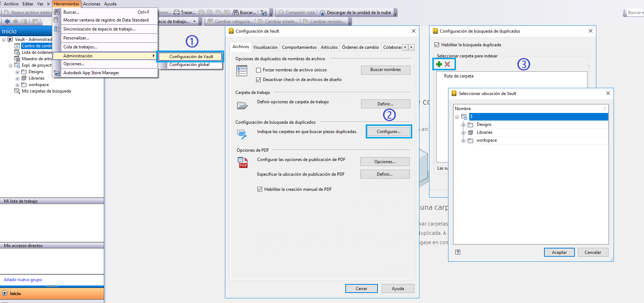Toggle Desactivar check-in de archivos de diseño
This screenshot has width=644, height=303.
(259, 80)
